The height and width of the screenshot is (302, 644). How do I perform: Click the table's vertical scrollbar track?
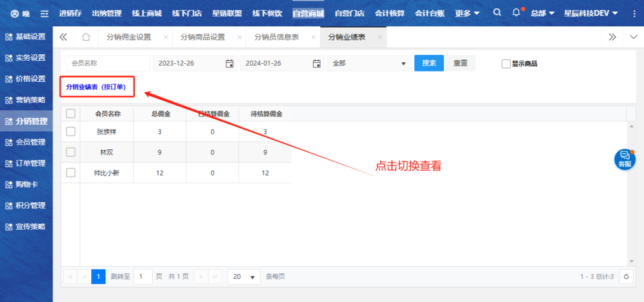(x=631, y=191)
